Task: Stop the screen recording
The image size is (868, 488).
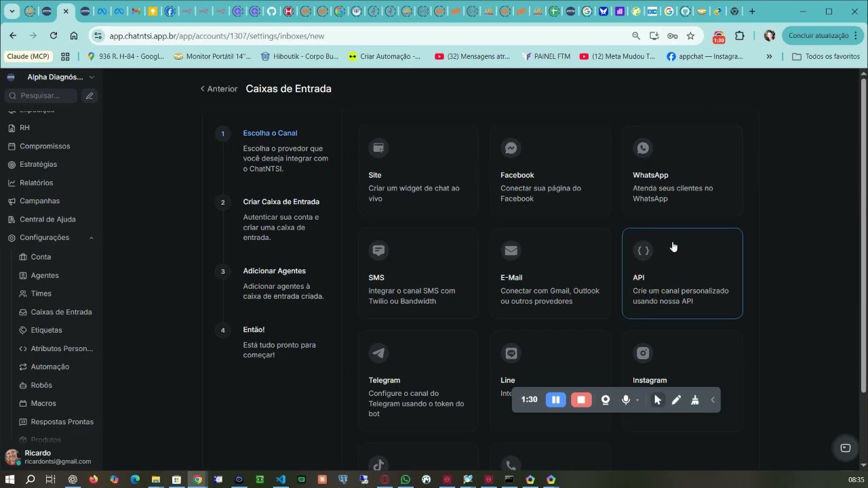Action: [581, 400]
